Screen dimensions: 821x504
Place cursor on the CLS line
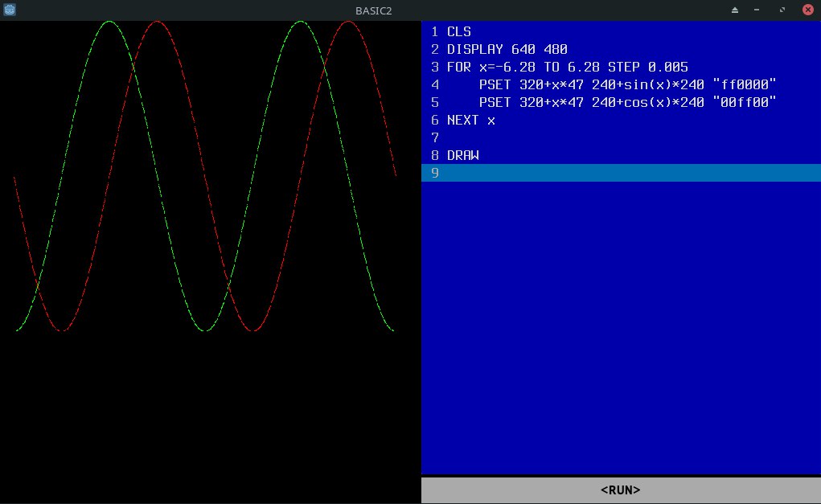621,31
